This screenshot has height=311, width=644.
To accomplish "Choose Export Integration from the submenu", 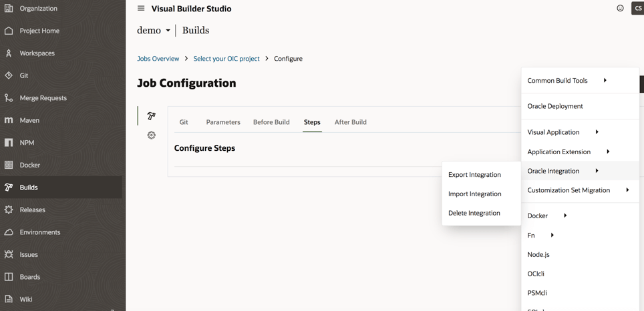I will 474,175.
